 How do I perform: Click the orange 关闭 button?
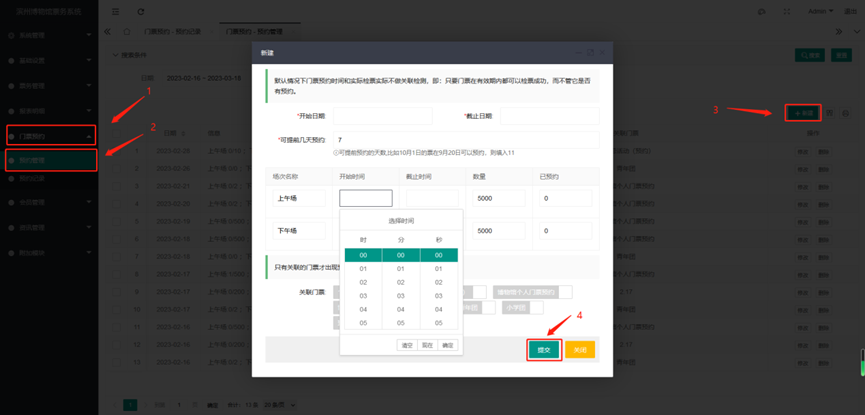tap(580, 350)
